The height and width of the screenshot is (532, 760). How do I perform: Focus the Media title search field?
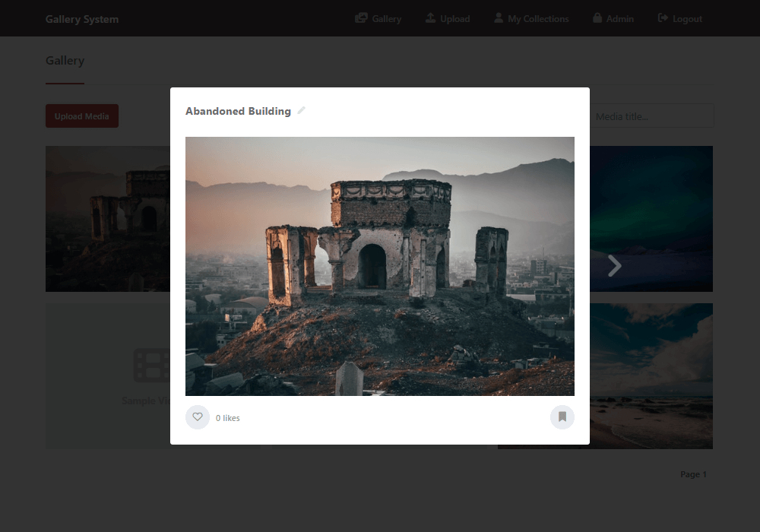click(651, 116)
